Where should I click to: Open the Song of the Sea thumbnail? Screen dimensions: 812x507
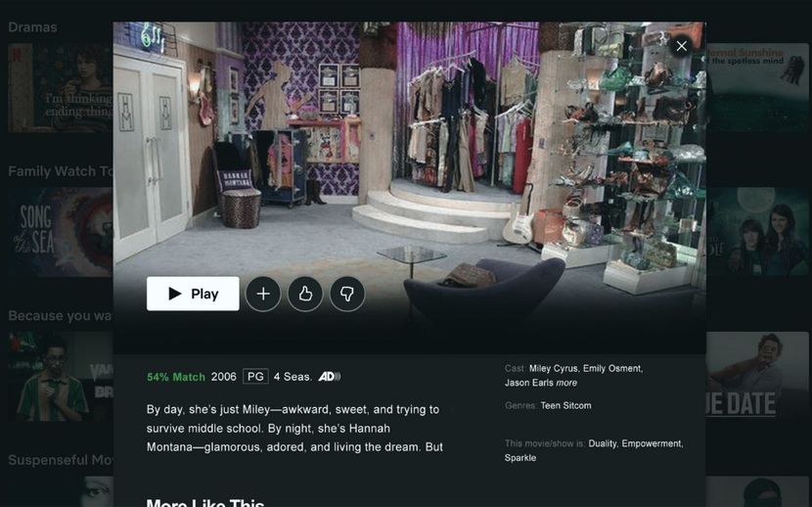point(59,231)
